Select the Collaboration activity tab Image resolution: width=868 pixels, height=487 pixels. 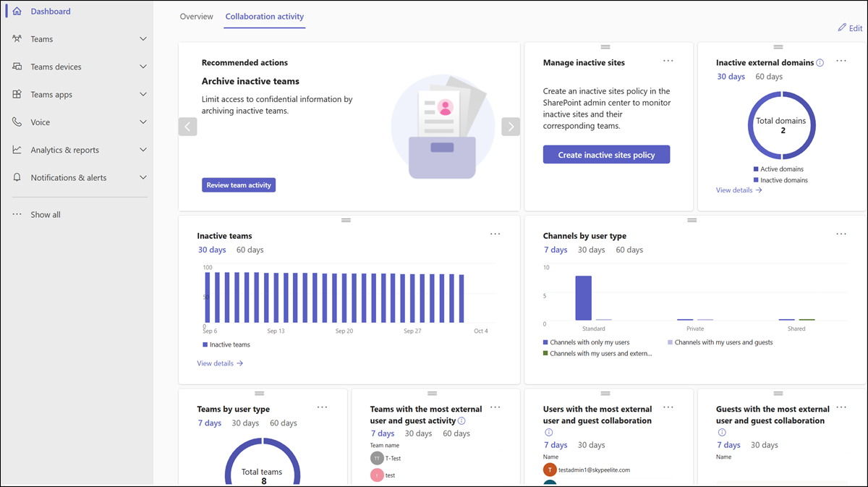tap(264, 16)
